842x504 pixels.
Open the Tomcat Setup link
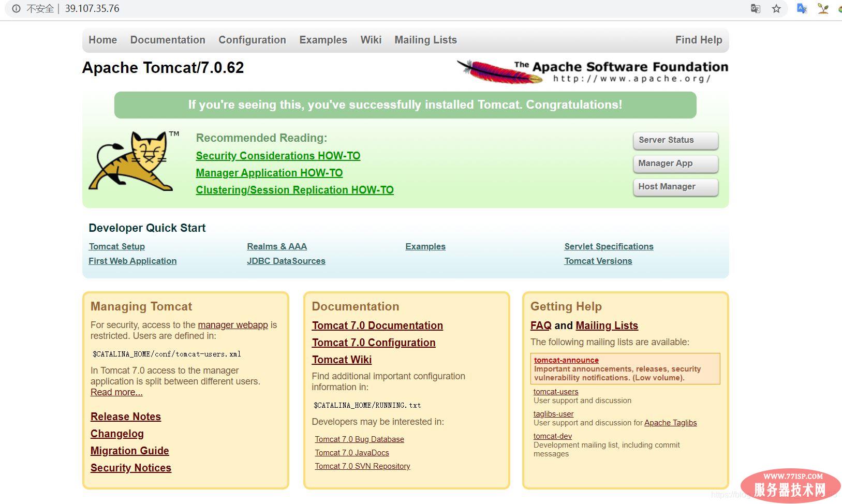(x=116, y=246)
